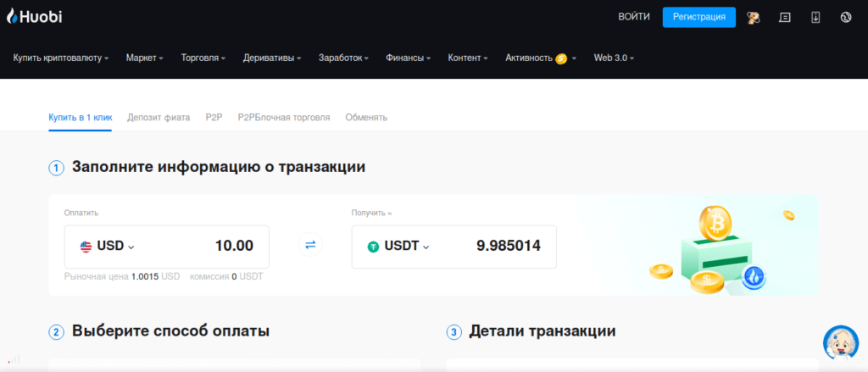Click the Tether icon beside USDT
This screenshot has height=372, width=868.
click(373, 247)
